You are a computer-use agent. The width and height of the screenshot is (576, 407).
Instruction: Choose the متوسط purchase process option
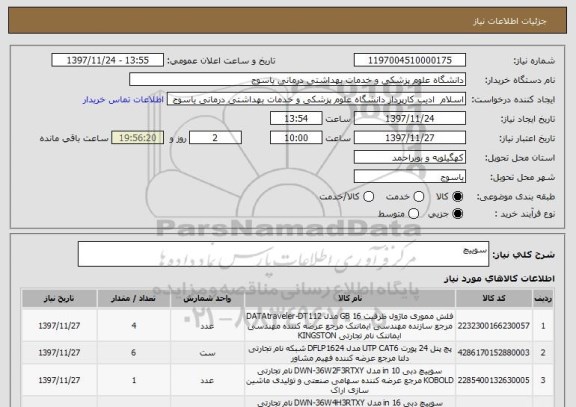413,213
